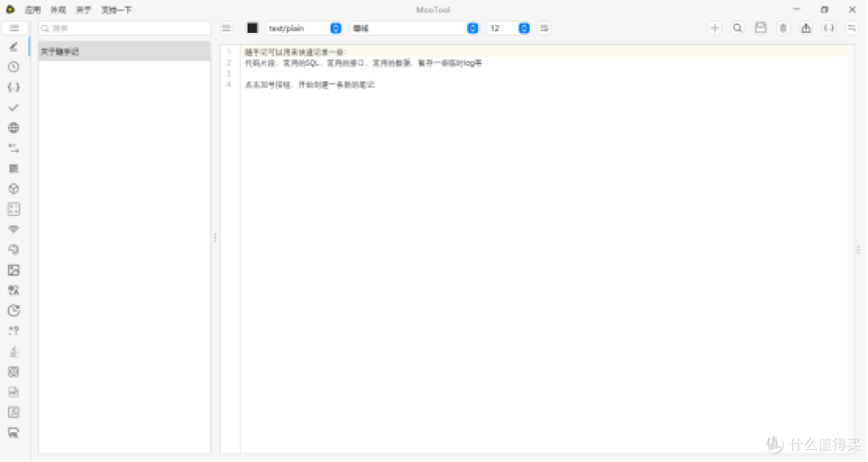The width and height of the screenshot is (868, 462).
Task: Open the image picture tool in sidebar
Action: 14,270
